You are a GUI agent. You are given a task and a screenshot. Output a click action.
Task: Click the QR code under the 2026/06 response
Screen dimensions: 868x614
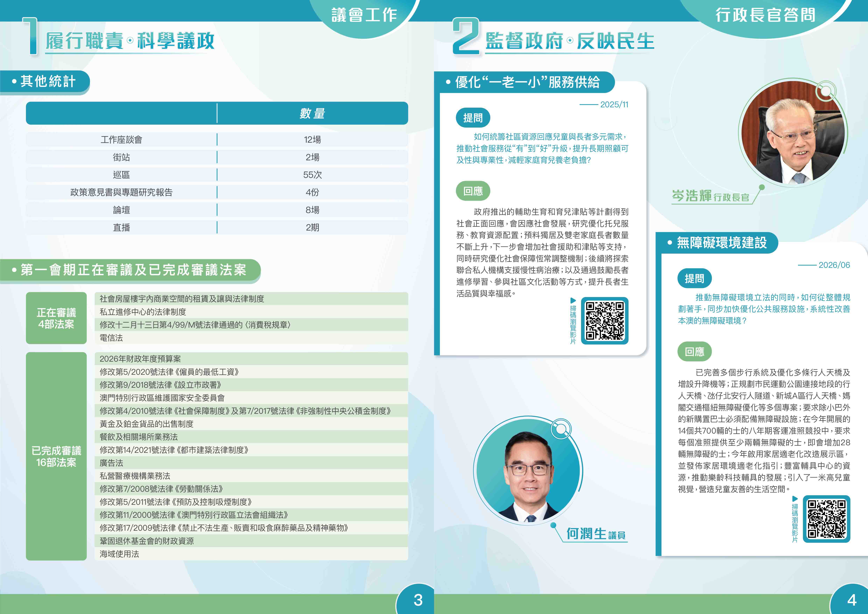coord(826,519)
